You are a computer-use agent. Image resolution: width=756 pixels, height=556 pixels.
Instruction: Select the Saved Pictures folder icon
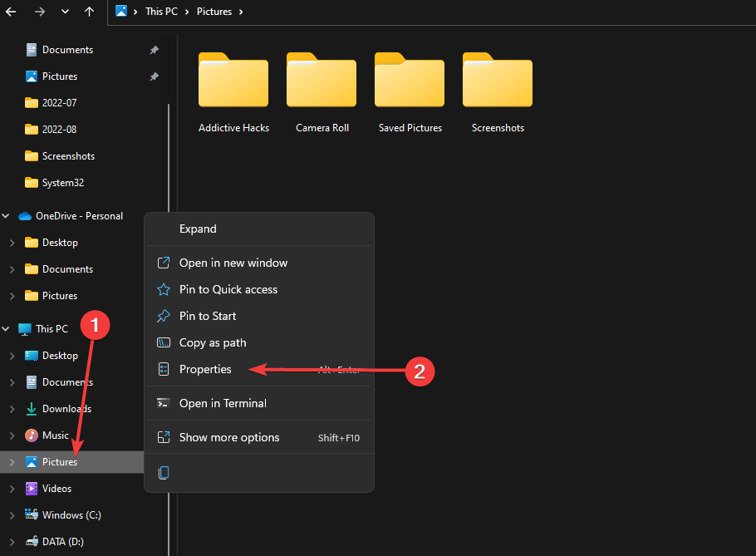click(410, 81)
